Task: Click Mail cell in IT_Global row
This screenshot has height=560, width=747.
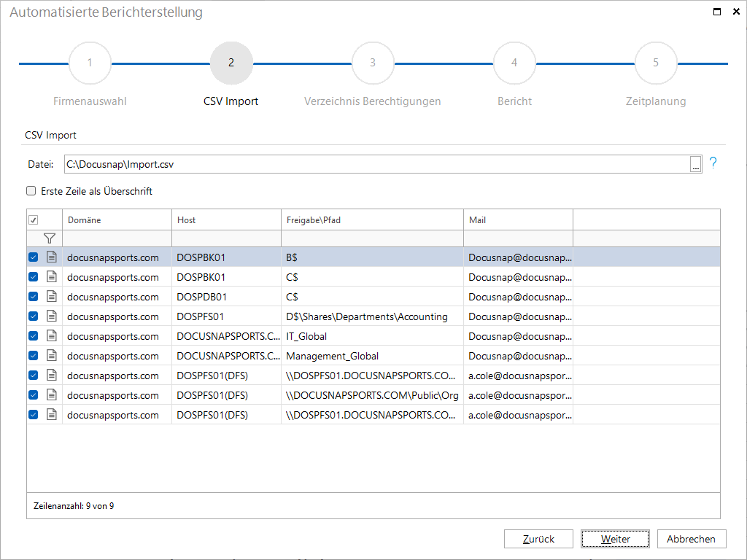Action: pyautogui.click(x=519, y=335)
